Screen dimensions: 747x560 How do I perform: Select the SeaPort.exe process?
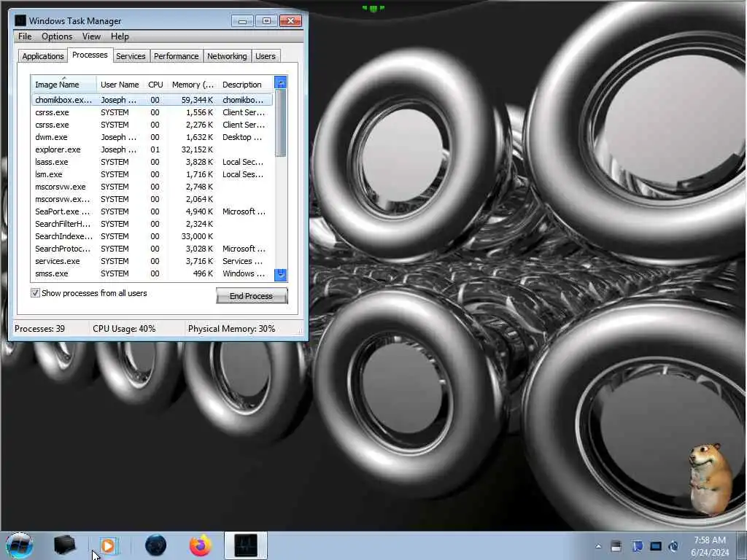point(152,211)
